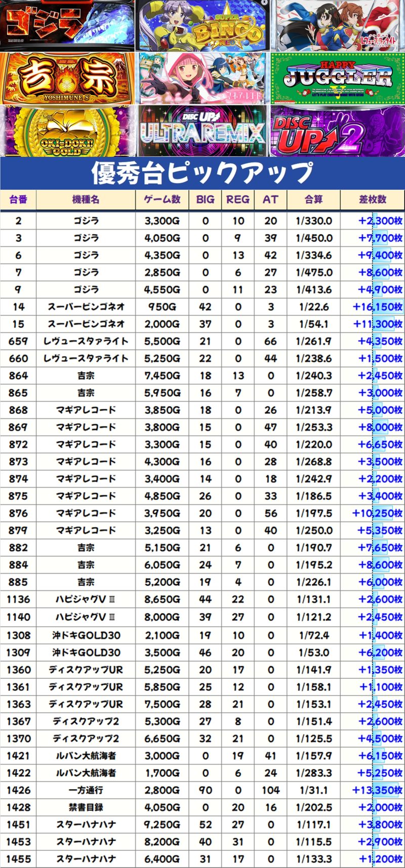Open the Magia Record banner with the pink-haired girl
This screenshot has height=868, width=405.
202,78
